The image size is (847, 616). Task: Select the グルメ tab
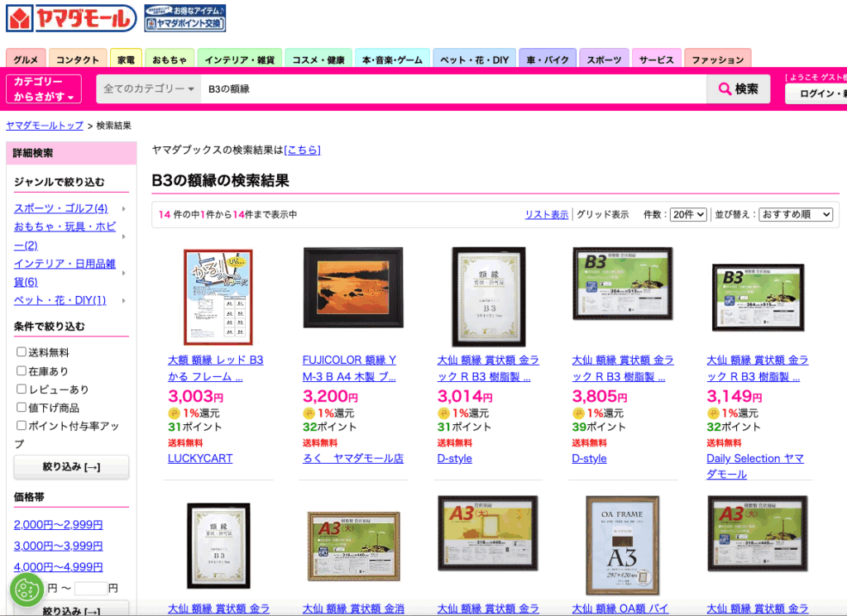[x=26, y=59]
